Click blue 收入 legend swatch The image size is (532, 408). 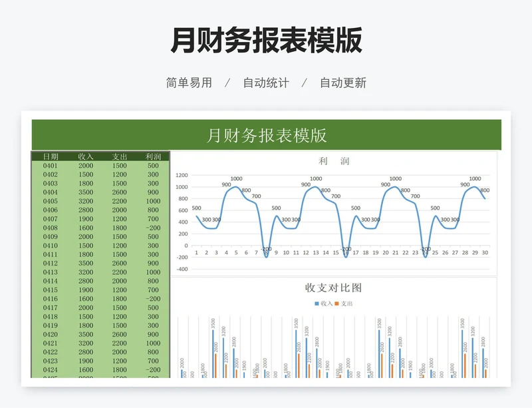317,304
